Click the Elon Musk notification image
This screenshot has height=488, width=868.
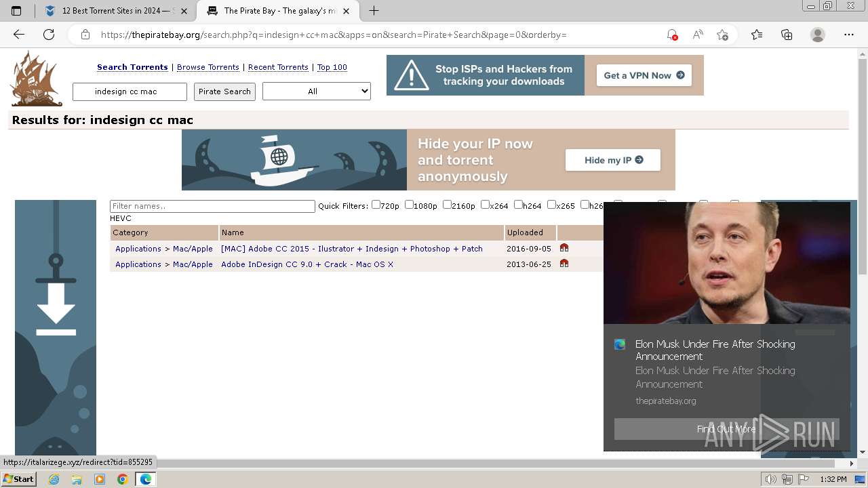(727, 263)
